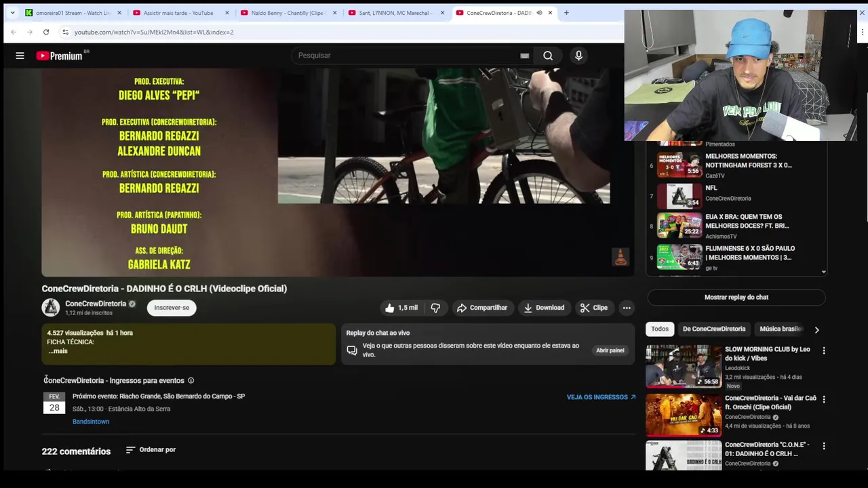Open verified badge next to ConeCrewDiretoria

click(x=132, y=304)
